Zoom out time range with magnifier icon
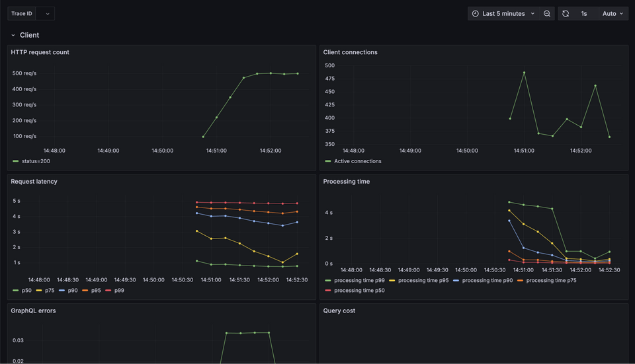 [547, 13]
